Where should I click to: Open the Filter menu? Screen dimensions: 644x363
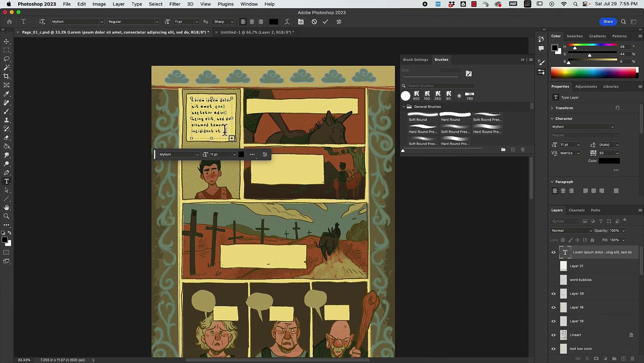175,4
